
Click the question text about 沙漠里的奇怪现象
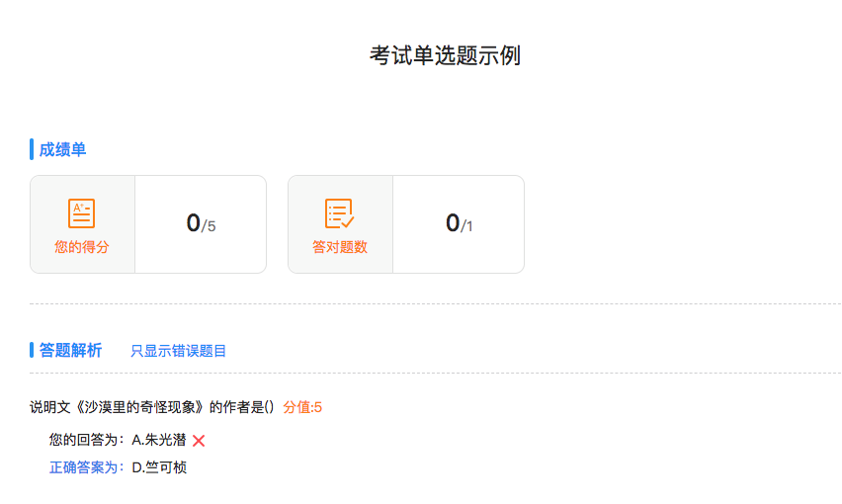coord(152,407)
